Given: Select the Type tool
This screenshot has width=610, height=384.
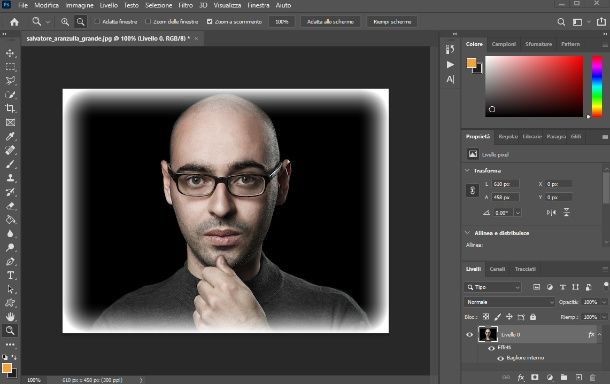Looking at the screenshot, I should click(10, 275).
